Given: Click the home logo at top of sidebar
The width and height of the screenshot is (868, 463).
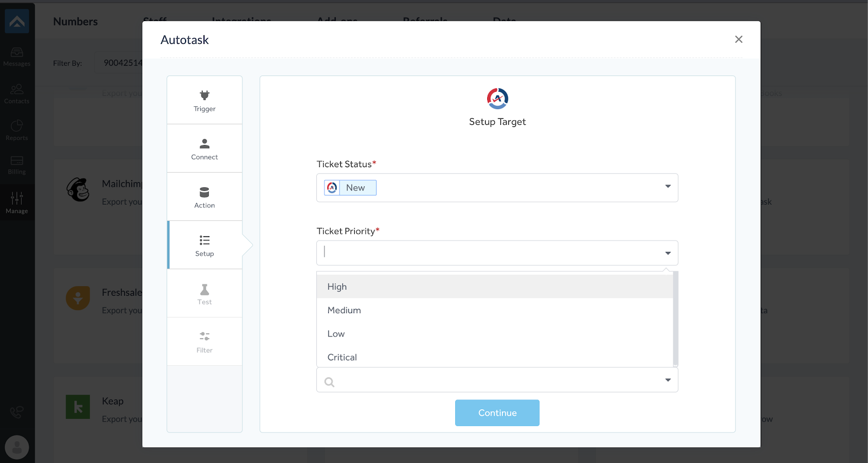Looking at the screenshot, I should (17, 21).
